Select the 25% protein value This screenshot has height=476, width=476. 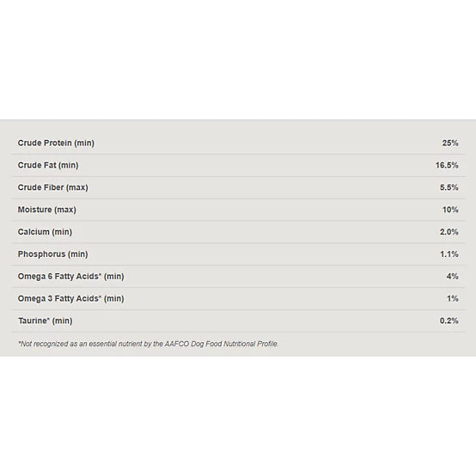pos(450,143)
